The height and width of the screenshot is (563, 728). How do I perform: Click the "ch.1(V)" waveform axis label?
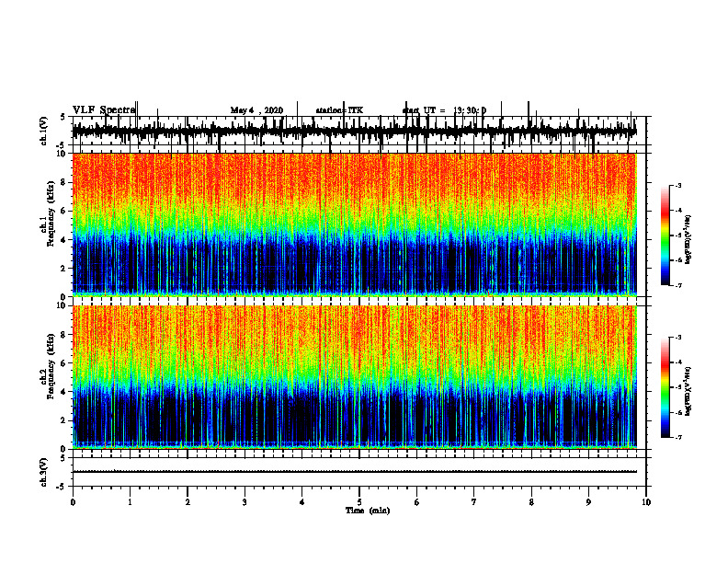pyautogui.click(x=44, y=131)
